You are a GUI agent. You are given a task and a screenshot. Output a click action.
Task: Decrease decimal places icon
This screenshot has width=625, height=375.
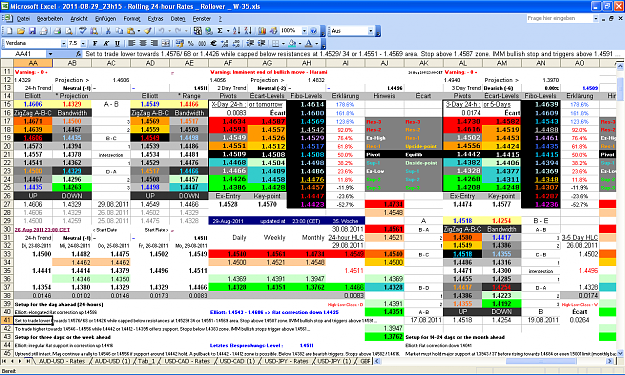236,43
